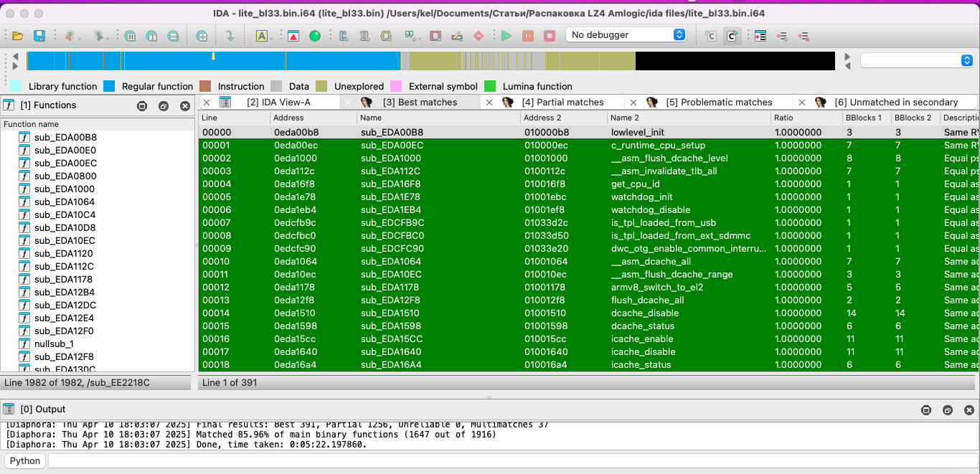This screenshot has height=474, width=980.
Task: Click the text search 'A' icon
Action: (x=261, y=35)
